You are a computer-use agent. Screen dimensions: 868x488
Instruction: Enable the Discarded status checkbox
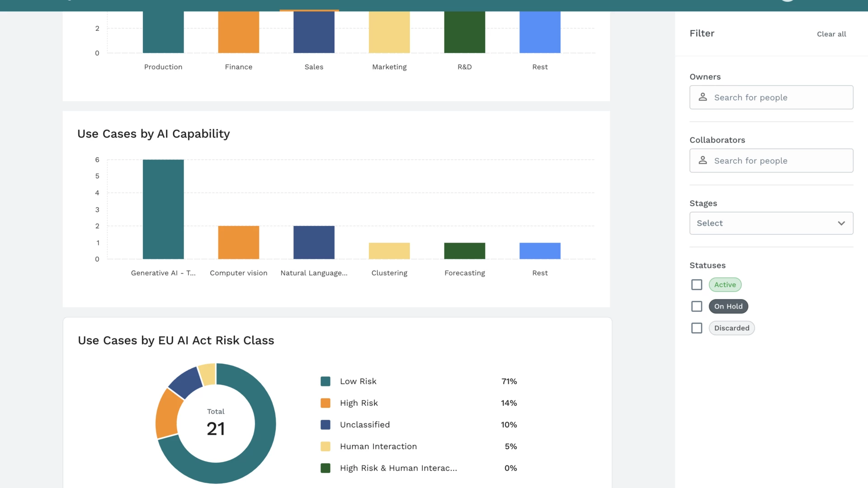click(x=697, y=328)
